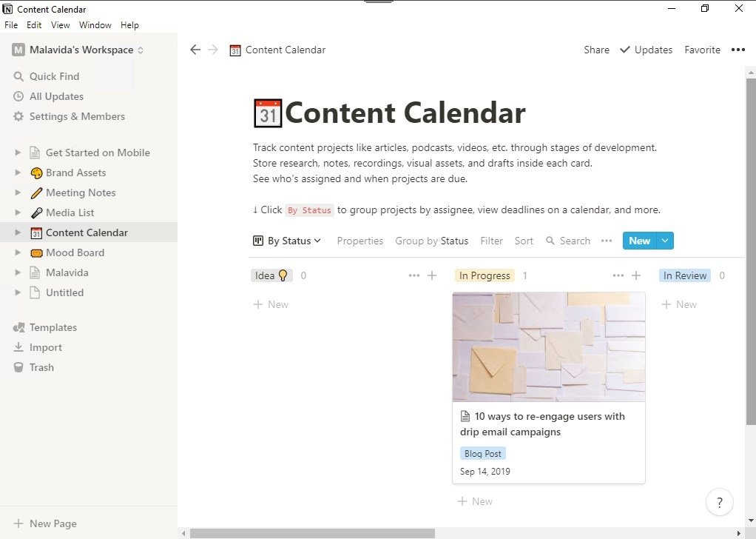Click the large calendar icon beside page title
This screenshot has width=756, height=539.
[268, 113]
